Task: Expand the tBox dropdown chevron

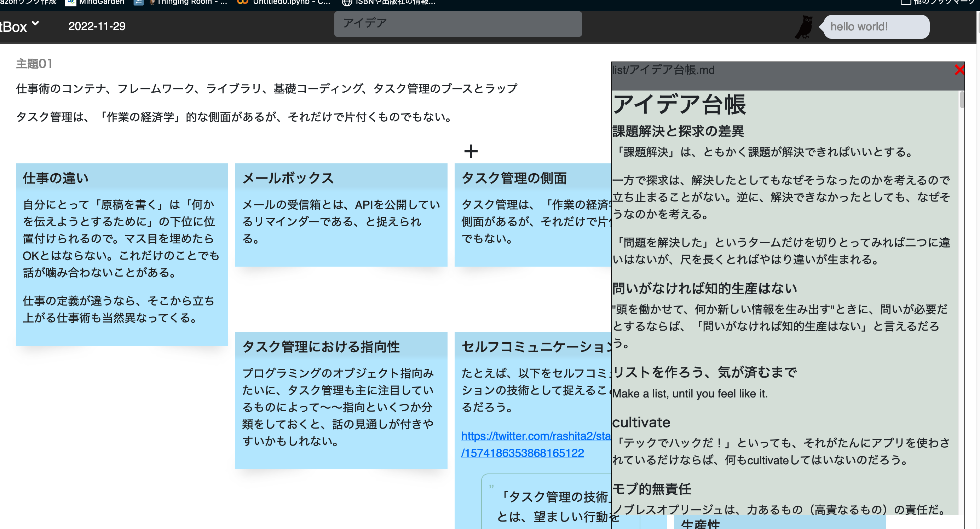Action: (36, 24)
